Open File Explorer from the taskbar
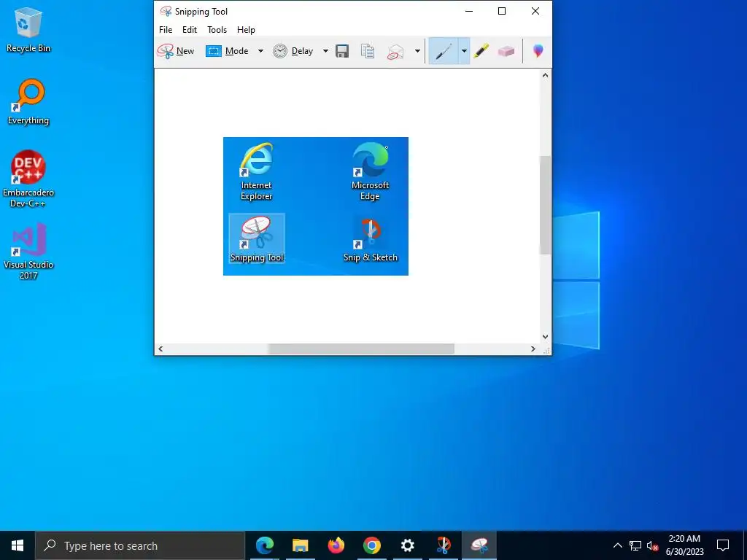The height and width of the screenshot is (560, 747). click(x=300, y=545)
